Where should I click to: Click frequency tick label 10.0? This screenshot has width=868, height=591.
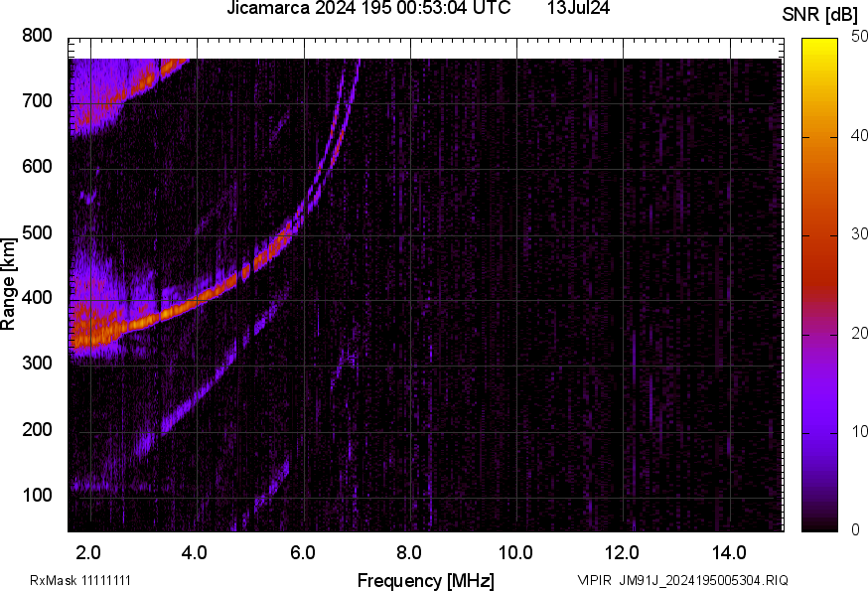[x=515, y=553]
